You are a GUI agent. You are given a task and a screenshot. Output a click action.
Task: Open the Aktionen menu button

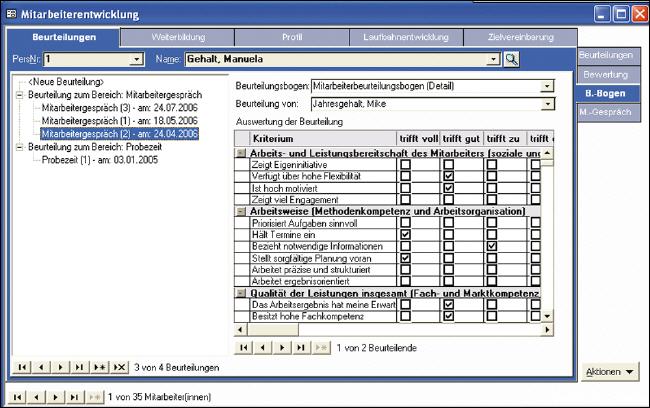point(610,372)
